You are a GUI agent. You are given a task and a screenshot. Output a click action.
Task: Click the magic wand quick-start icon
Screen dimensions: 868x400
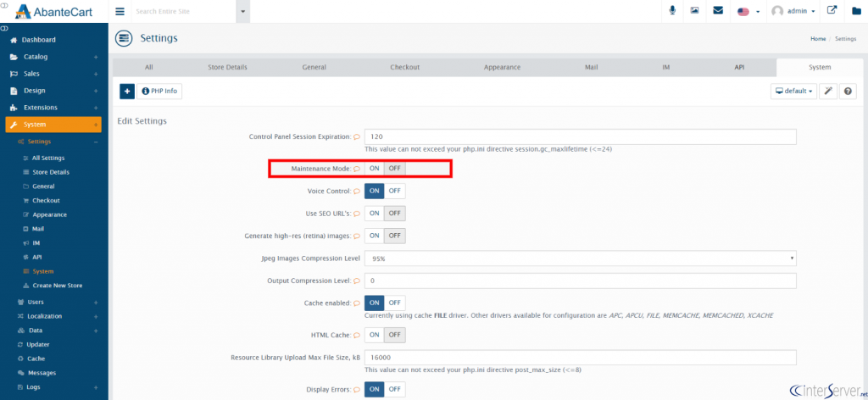tap(827, 92)
